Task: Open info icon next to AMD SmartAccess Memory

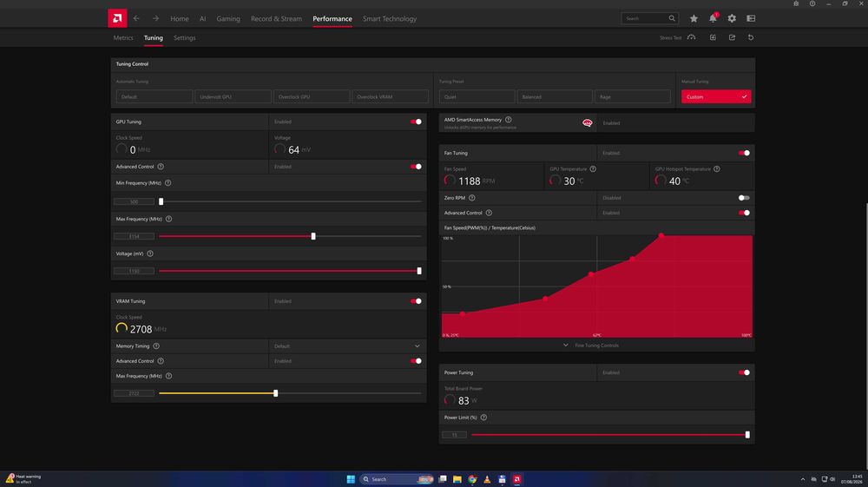Action: coord(508,120)
